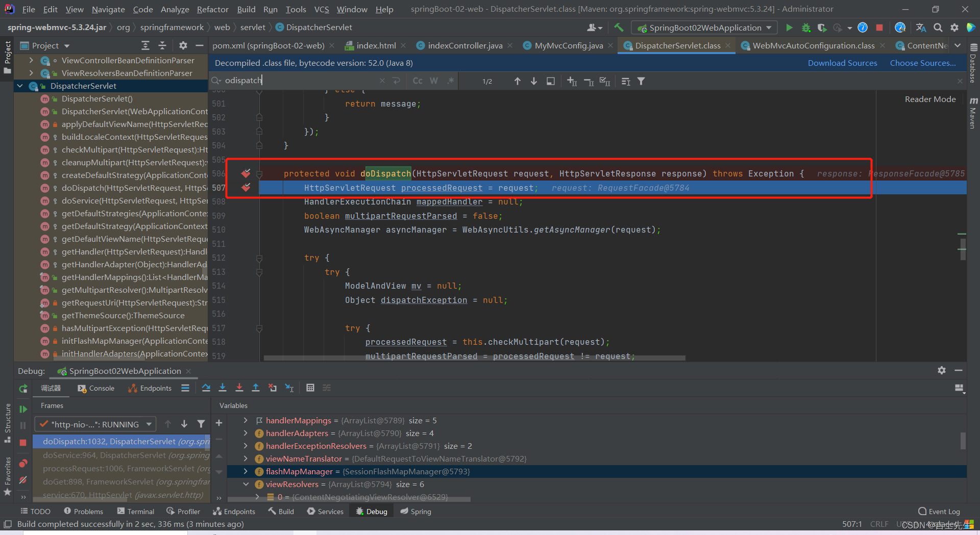Click the Build project hammer icon
Image resolution: width=980 pixels, height=535 pixels.
[x=619, y=28]
